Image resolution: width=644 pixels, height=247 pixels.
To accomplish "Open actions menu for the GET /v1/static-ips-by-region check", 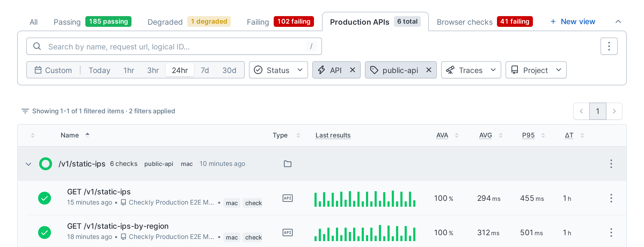I will click(x=611, y=233).
